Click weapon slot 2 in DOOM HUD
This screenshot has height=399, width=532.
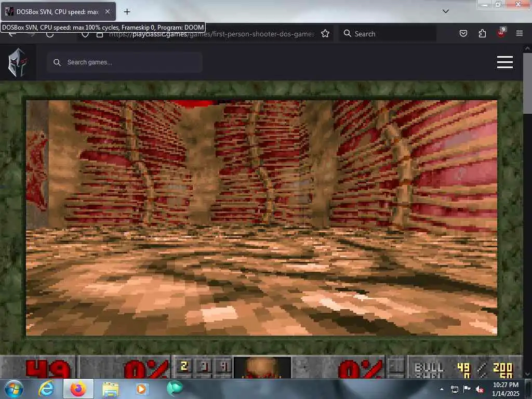tap(184, 366)
